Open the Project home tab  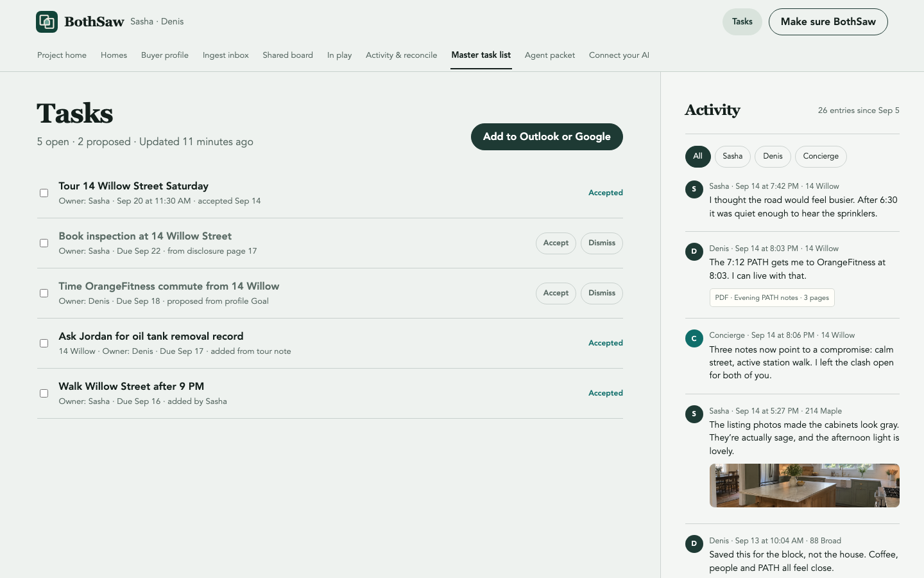click(62, 55)
